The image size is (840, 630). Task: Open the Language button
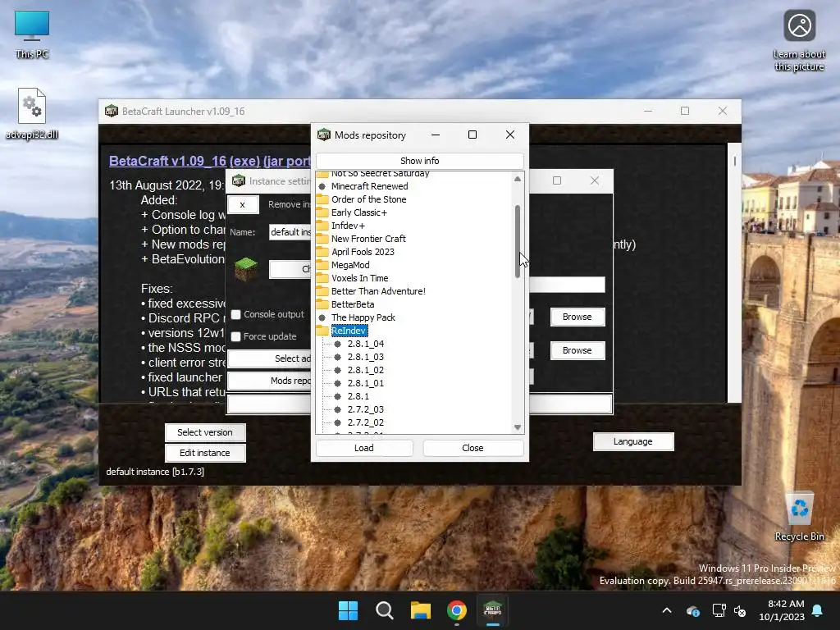[x=632, y=441]
